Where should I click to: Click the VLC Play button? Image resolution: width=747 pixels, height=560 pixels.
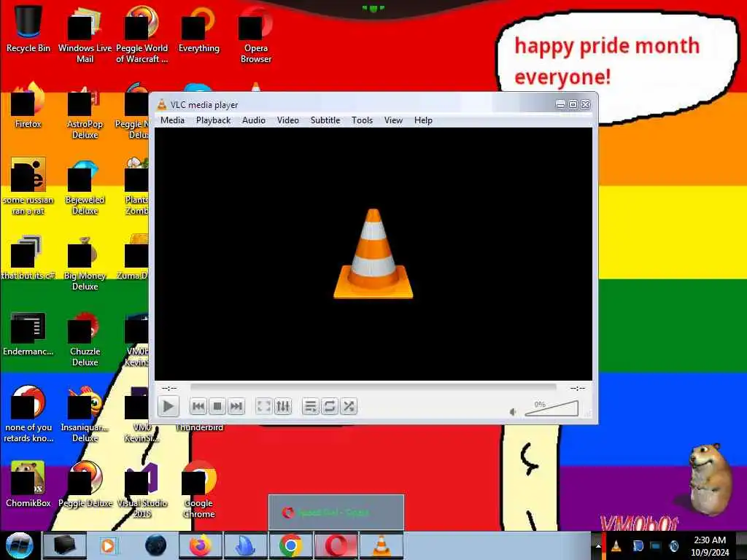coord(169,406)
